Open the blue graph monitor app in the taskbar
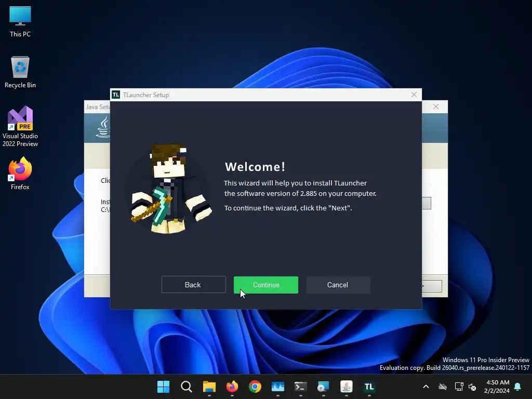 [x=278, y=387]
